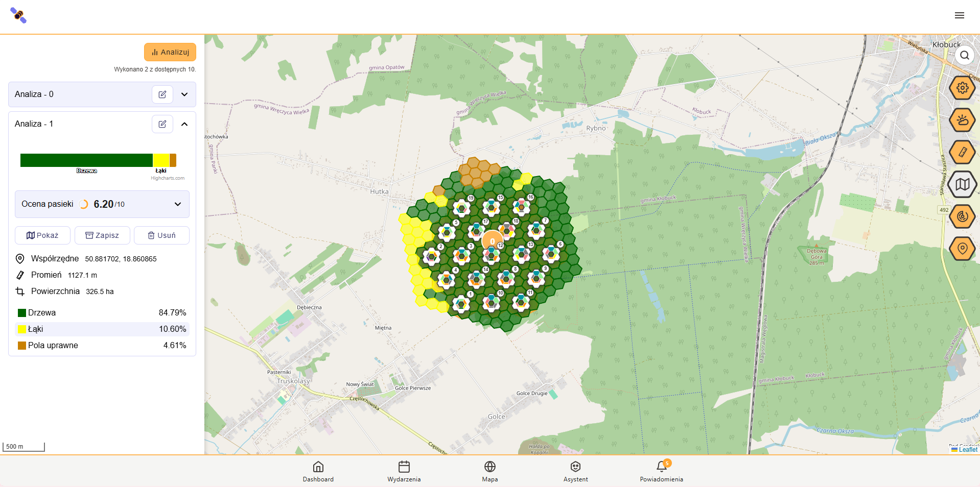980x487 pixels.
Task: Open the hamburger menu
Action: (960, 15)
